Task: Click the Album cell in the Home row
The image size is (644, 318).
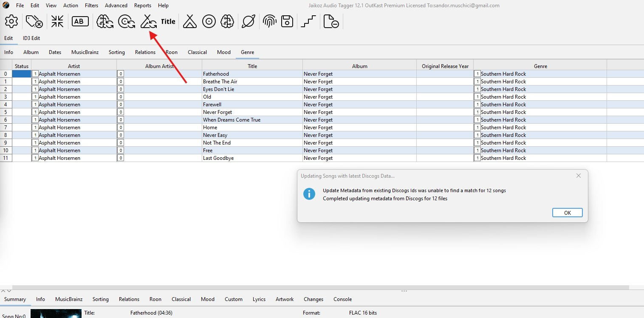Action: click(x=359, y=128)
